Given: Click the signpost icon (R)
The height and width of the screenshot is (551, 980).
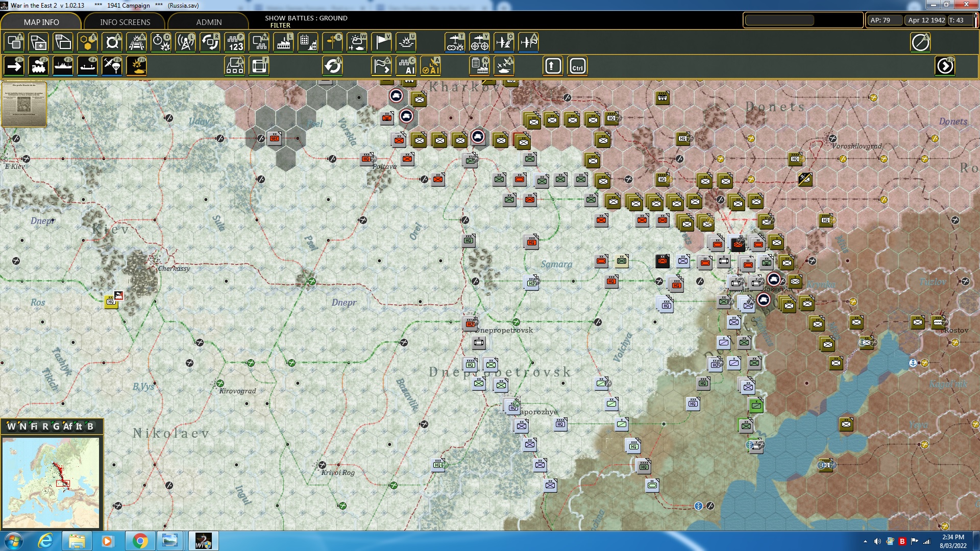Looking at the screenshot, I should 332,42.
